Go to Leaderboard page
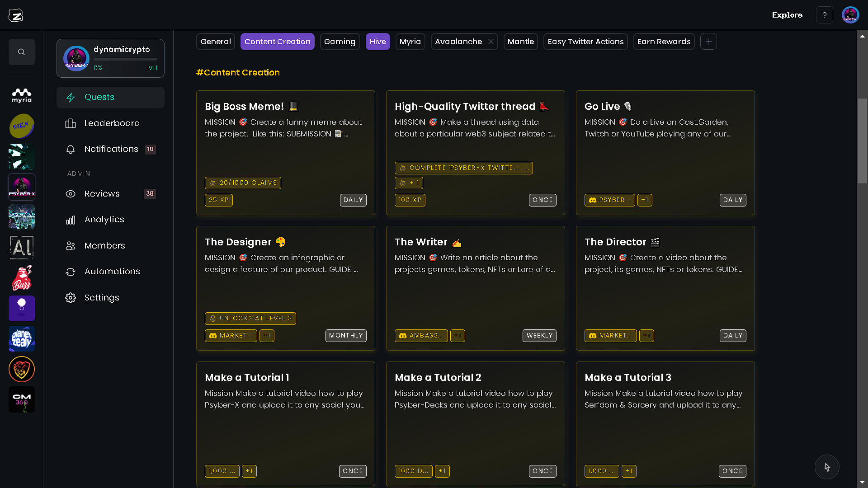The height and width of the screenshot is (488, 868). [110, 123]
